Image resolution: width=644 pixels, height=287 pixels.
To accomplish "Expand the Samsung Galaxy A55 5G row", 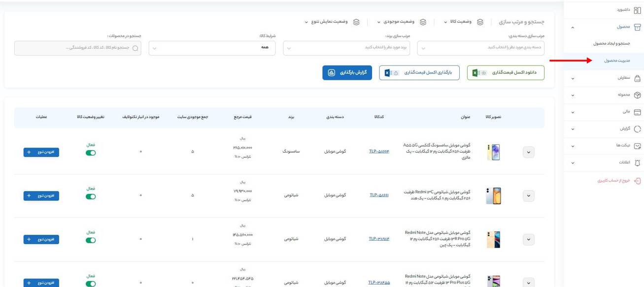I will [529, 152].
